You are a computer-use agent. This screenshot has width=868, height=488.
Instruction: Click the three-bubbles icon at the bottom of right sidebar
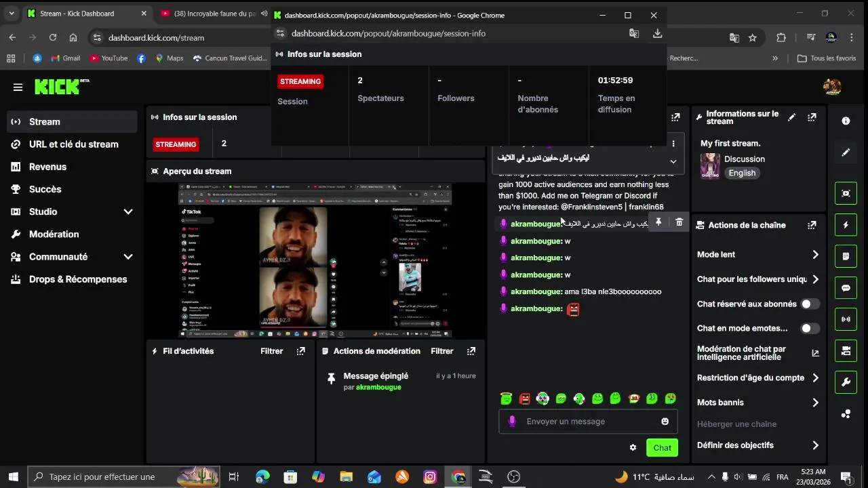click(x=846, y=414)
